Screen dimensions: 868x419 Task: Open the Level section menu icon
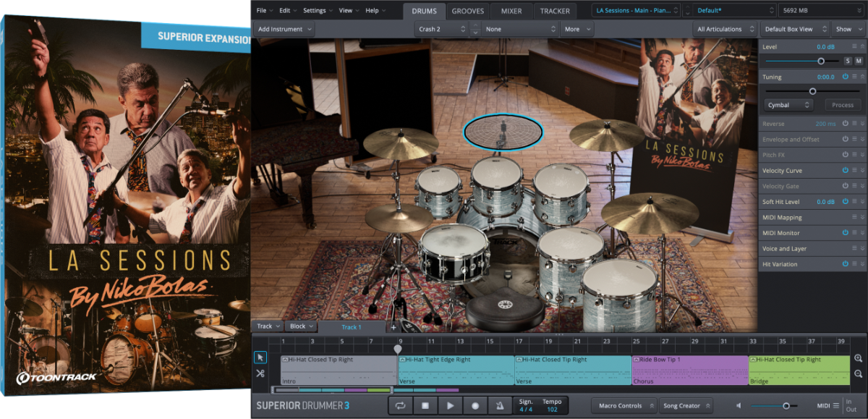(x=854, y=47)
